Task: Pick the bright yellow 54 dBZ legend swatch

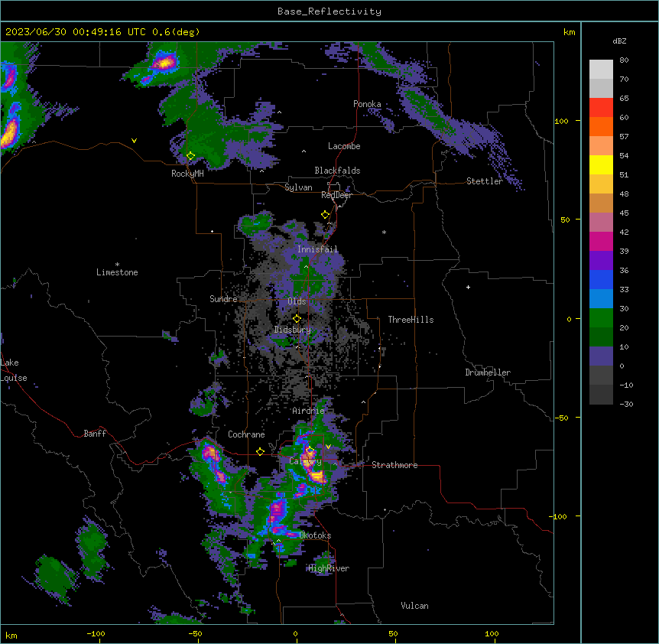Action: [x=601, y=164]
